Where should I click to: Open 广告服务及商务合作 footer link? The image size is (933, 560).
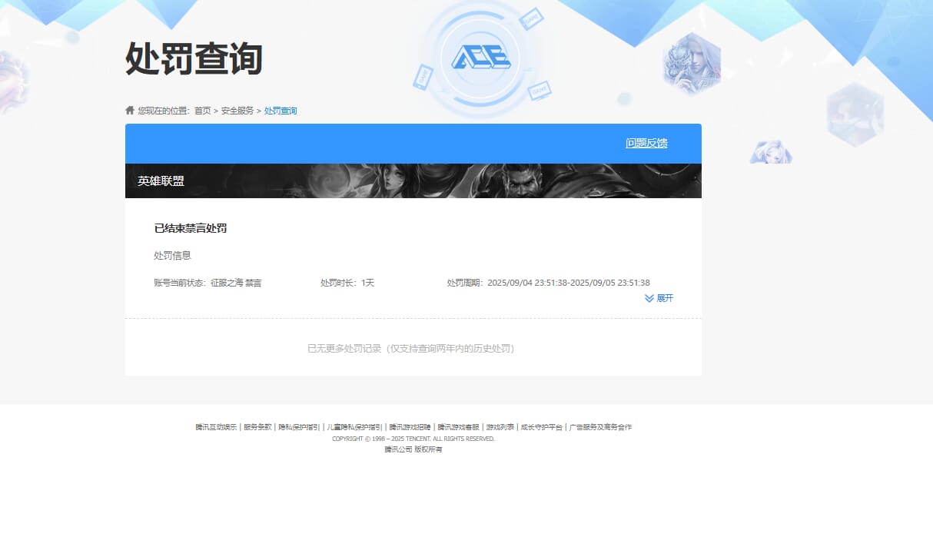click(600, 427)
